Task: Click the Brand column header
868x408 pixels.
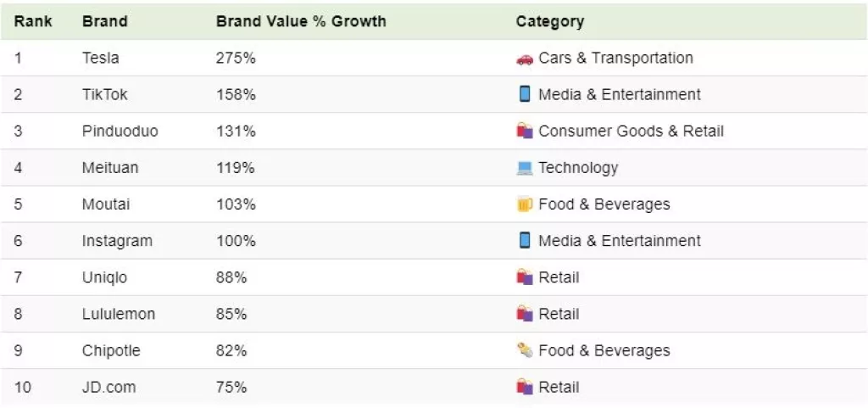Action: coord(104,21)
